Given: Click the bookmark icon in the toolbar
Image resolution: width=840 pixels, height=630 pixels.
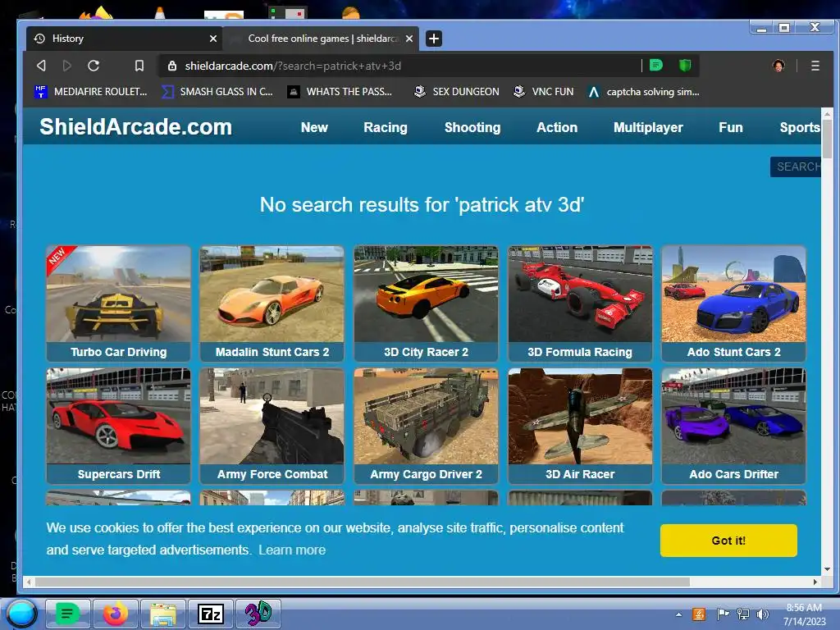Looking at the screenshot, I should [x=139, y=66].
